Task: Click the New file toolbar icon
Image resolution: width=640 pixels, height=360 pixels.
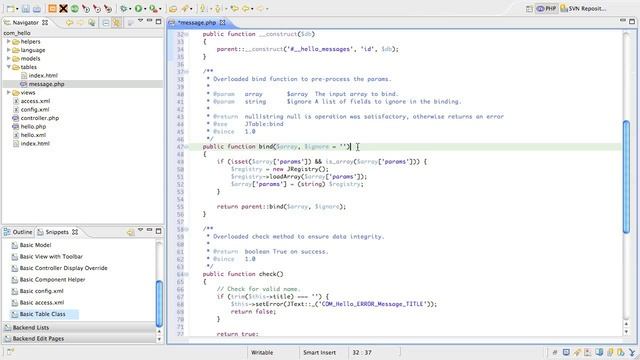Action: [11, 9]
